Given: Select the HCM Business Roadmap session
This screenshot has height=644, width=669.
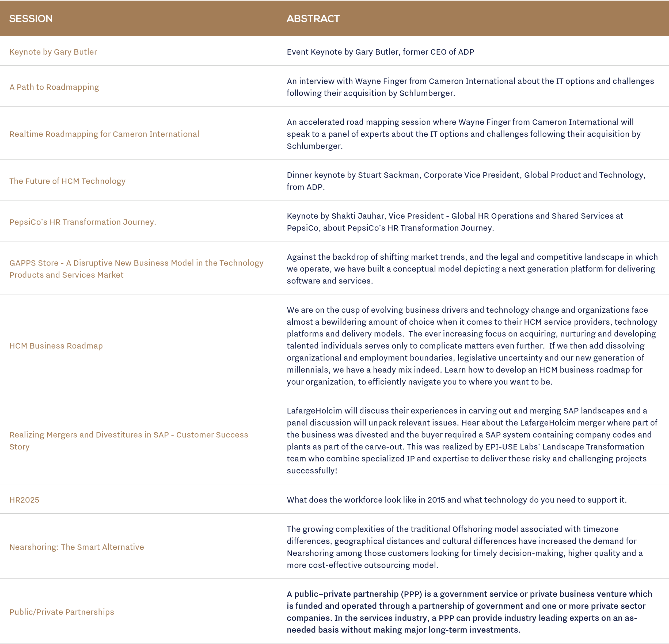Looking at the screenshot, I should click(56, 346).
